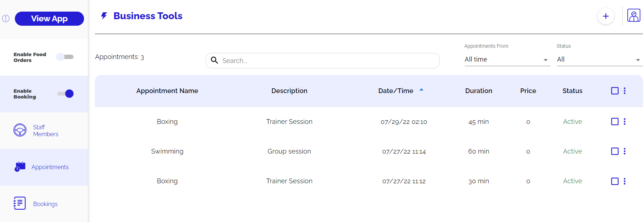644x222 pixels.
Task: Open three-dot menu for Swimming appointment
Action: point(624,151)
